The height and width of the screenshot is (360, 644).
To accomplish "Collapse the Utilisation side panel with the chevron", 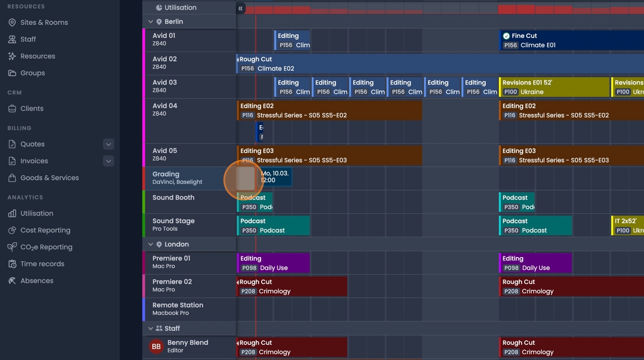I will pos(240,8).
